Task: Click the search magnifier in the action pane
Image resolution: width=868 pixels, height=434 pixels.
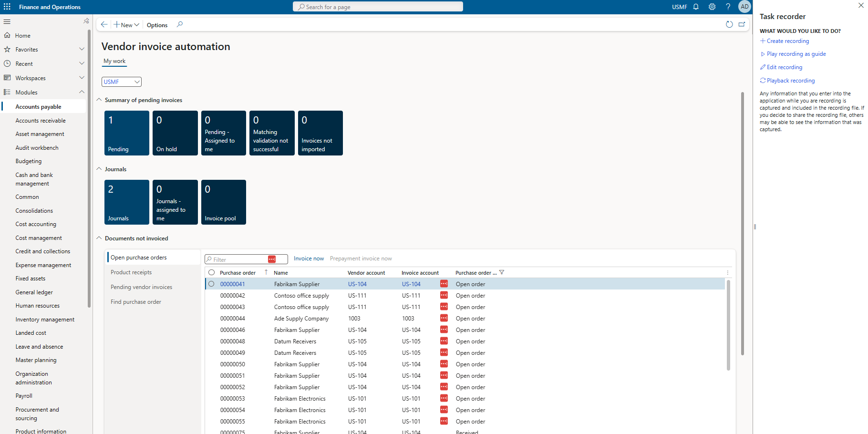Action: tap(180, 24)
